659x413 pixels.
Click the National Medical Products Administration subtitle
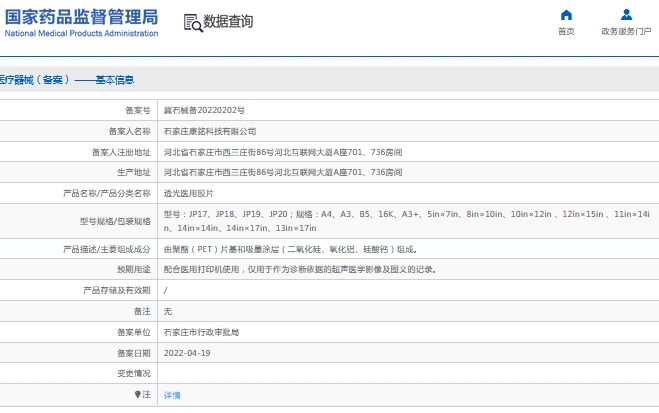pos(82,33)
